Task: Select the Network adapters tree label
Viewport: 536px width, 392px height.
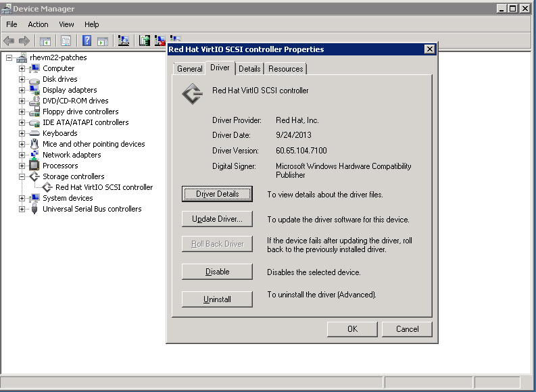Action: (72, 155)
